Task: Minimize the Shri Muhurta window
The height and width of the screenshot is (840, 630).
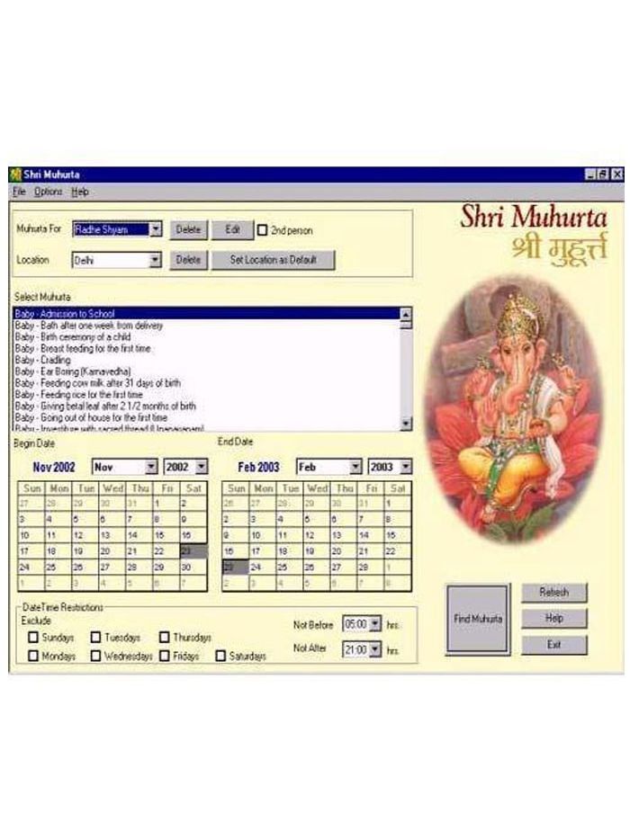Action: click(x=590, y=174)
